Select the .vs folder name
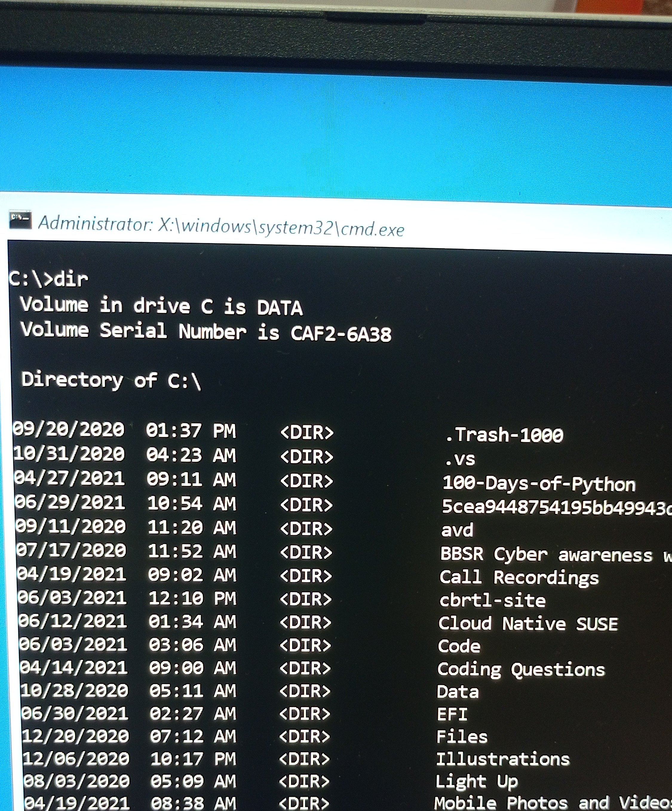 (460, 459)
